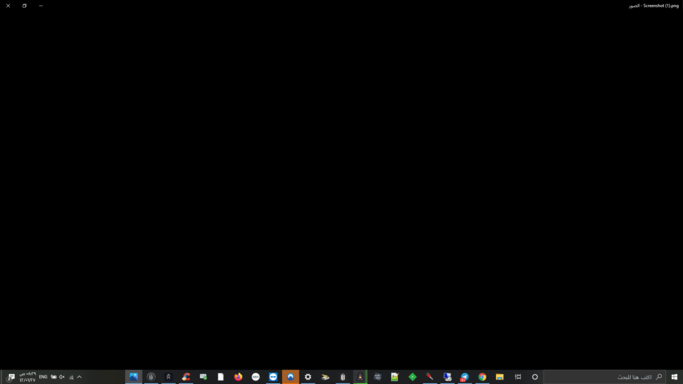Restore down the Photos viewer window
The width and height of the screenshot is (683, 384).
tap(24, 6)
